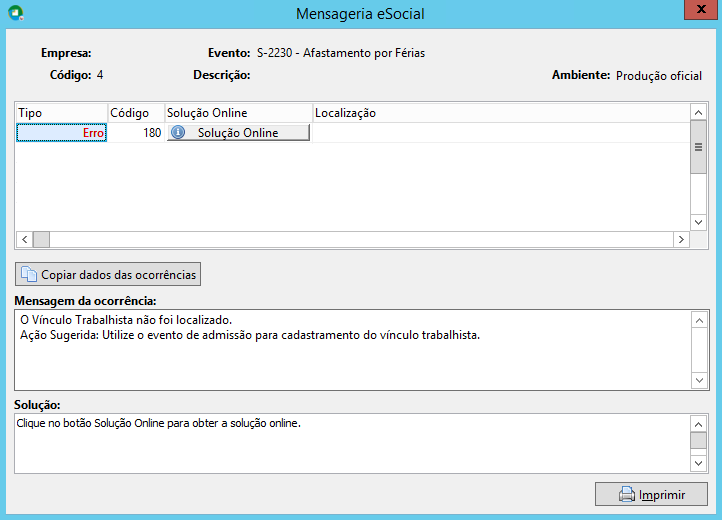Viewport: 722px width, 520px height.
Task: Click the Mensageria eSocial title text
Action: 360,14
